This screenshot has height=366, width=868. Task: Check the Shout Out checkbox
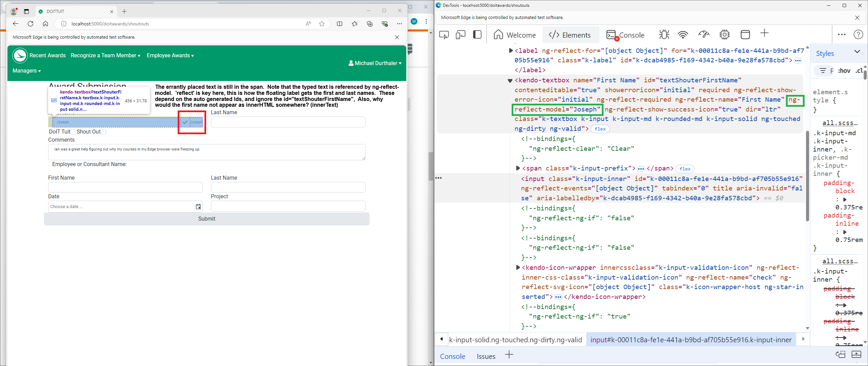104,132
